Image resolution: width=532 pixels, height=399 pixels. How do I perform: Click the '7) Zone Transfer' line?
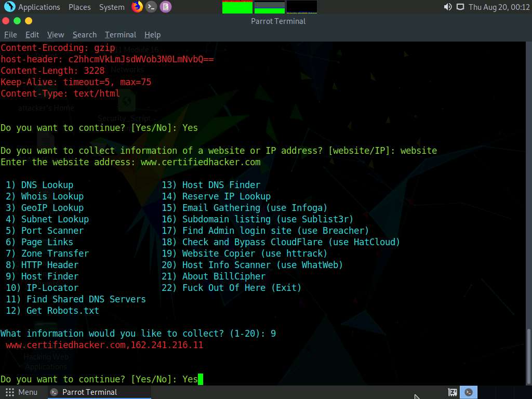(47, 254)
